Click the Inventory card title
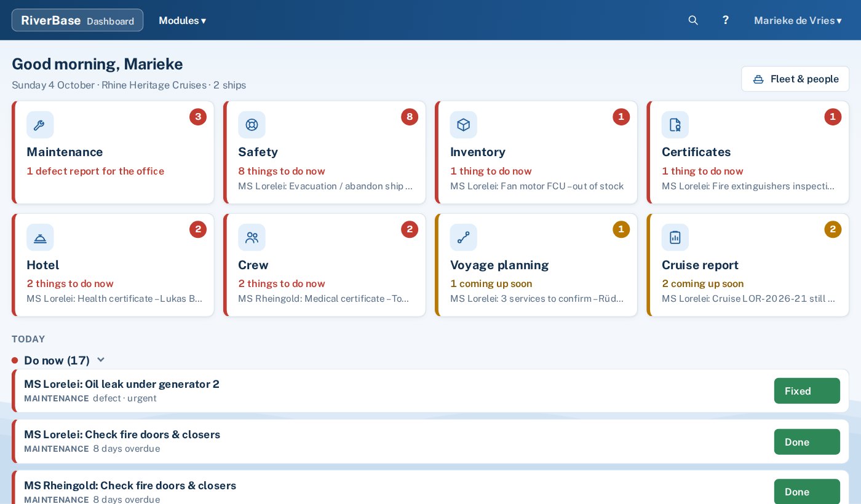861x504 pixels. [x=478, y=152]
